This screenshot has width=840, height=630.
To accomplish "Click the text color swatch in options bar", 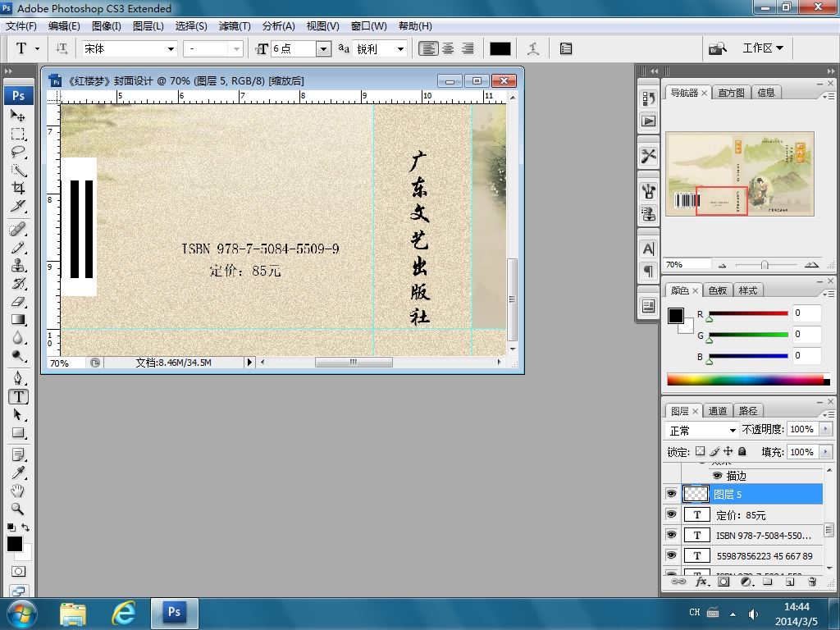I will click(x=500, y=48).
